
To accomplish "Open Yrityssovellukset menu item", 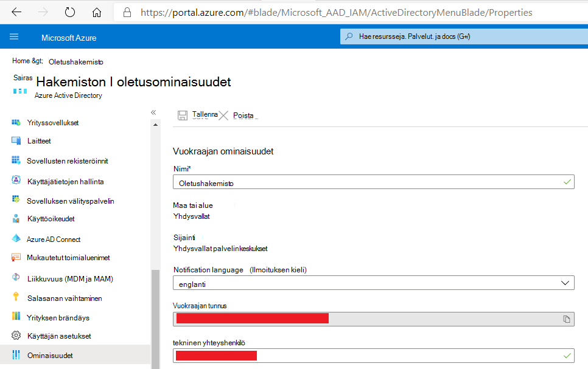I will pos(52,123).
